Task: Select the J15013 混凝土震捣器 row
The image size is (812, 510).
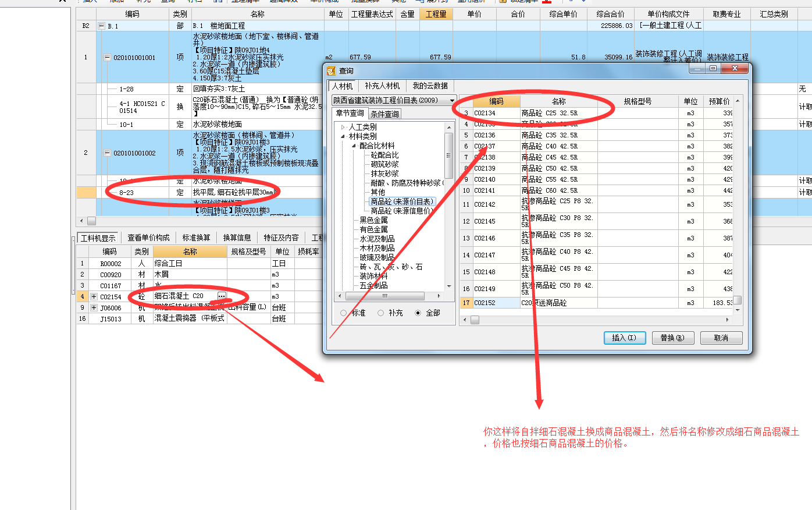Action: click(200, 318)
